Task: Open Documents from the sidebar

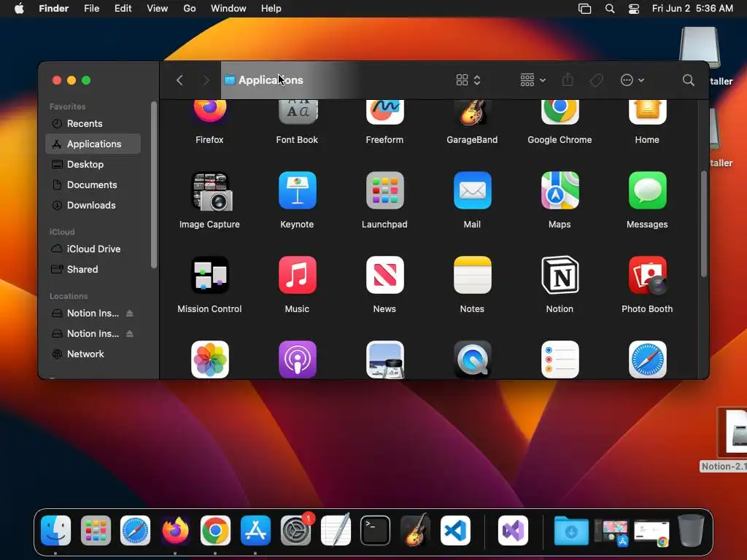Action: tap(93, 184)
